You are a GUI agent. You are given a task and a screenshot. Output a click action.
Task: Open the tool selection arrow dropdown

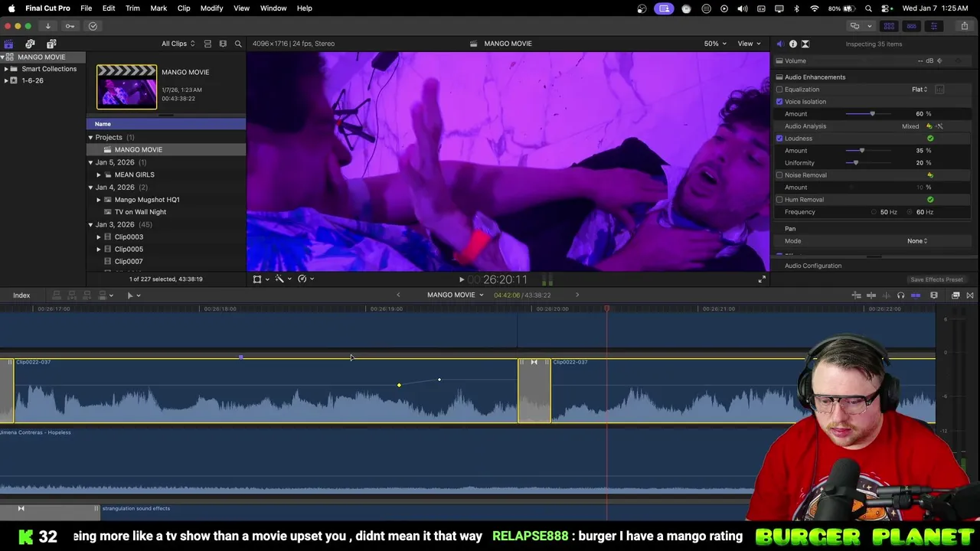click(133, 295)
